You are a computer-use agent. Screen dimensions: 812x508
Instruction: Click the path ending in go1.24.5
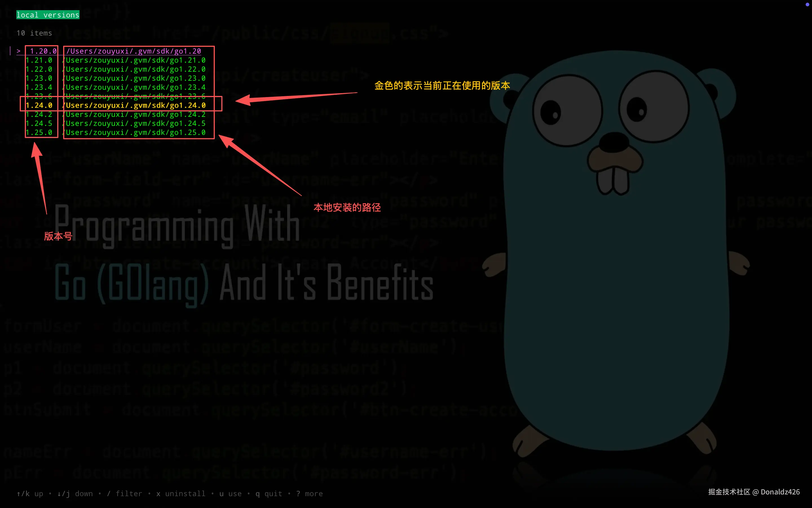tap(134, 124)
